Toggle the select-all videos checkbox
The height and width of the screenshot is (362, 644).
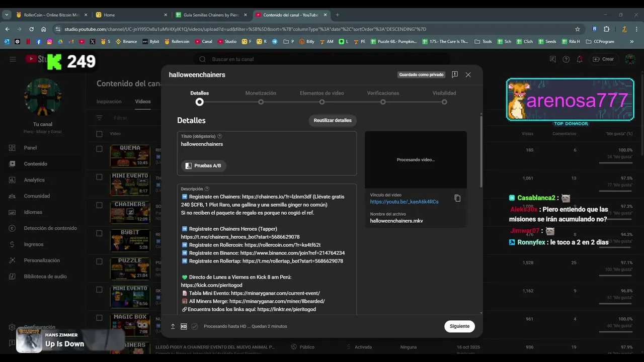click(x=99, y=134)
